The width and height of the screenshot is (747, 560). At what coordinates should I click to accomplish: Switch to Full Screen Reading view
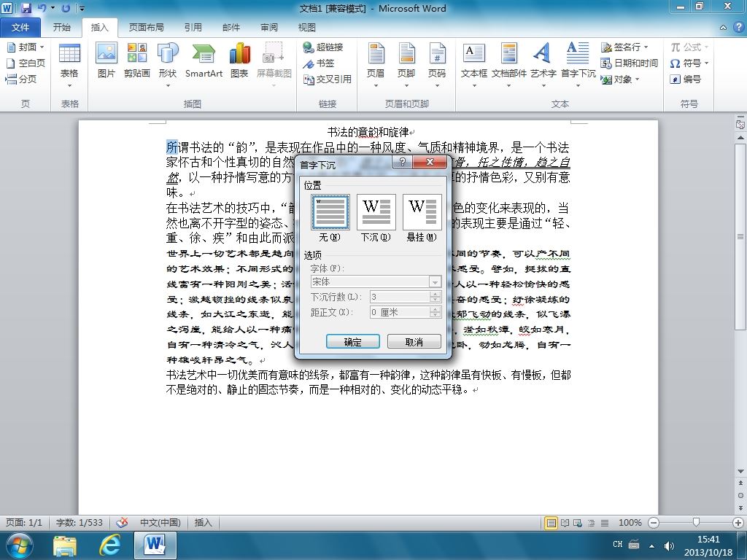(565, 523)
